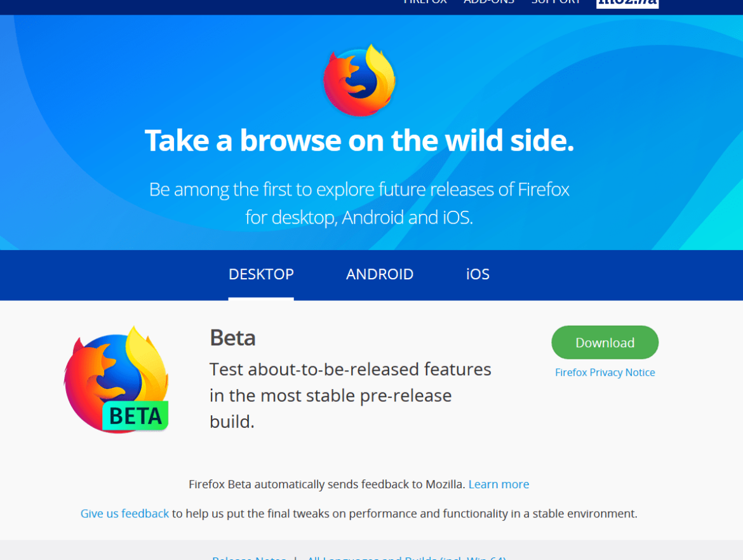Click Learn more about automatic feedback

[x=499, y=484]
